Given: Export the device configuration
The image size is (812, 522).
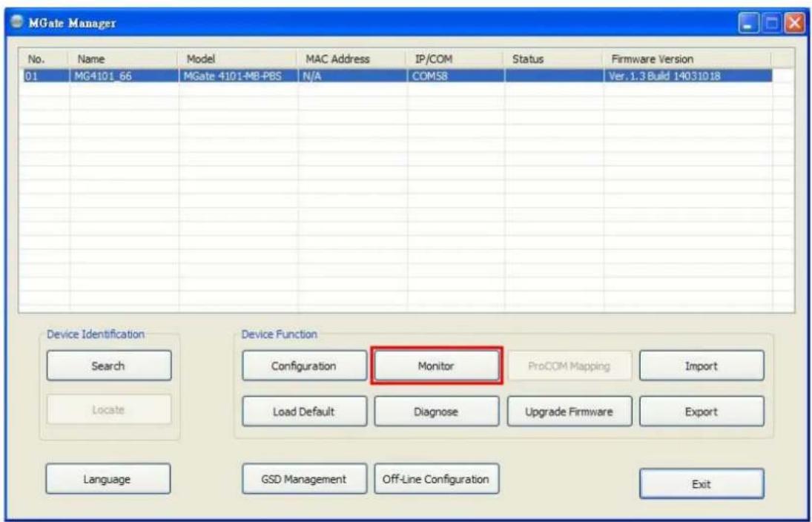Looking at the screenshot, I should [x=702, y=412].
